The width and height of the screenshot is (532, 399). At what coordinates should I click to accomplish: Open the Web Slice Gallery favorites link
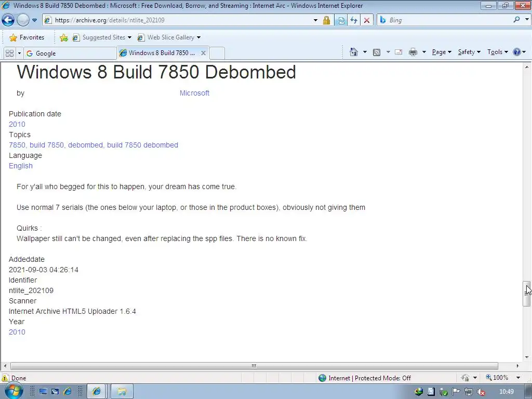coord(169,37)
